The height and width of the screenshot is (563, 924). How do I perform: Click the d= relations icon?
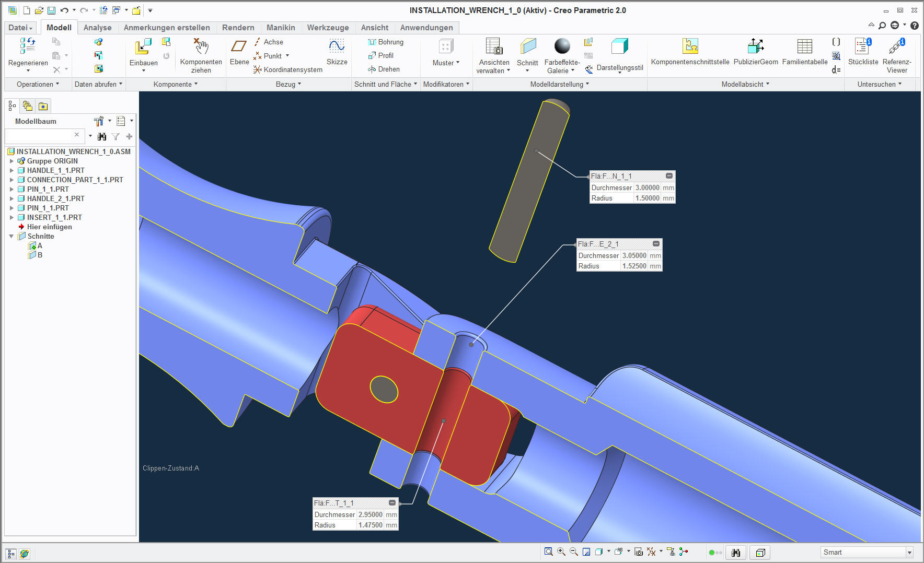point(836,69)
